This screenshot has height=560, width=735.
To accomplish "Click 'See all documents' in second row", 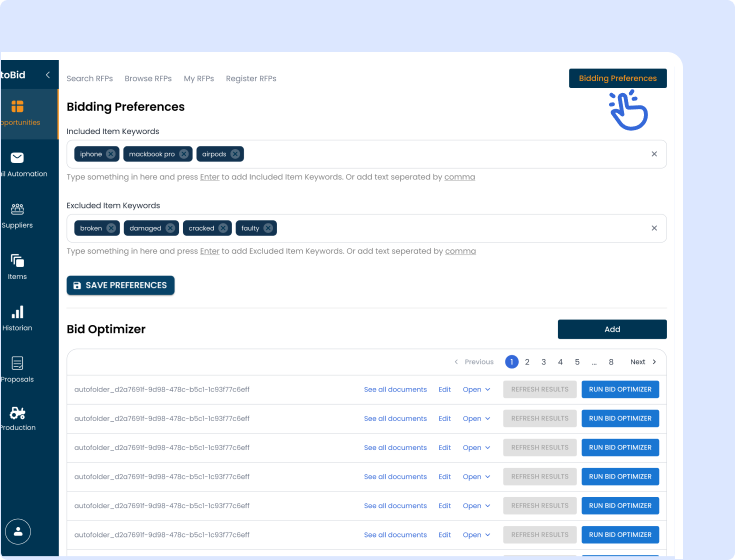I will click(x=395, y=419).
